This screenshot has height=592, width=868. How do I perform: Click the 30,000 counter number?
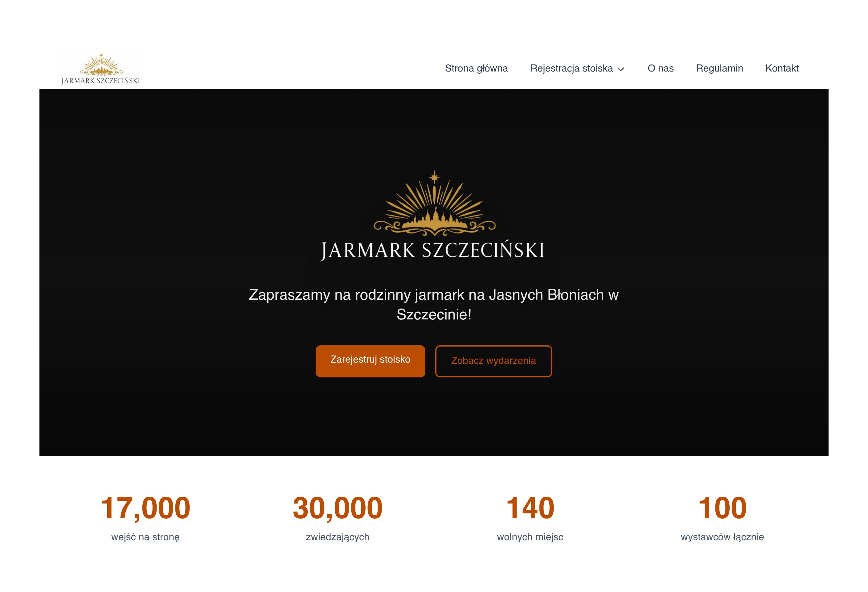click(x=338, y=508)
